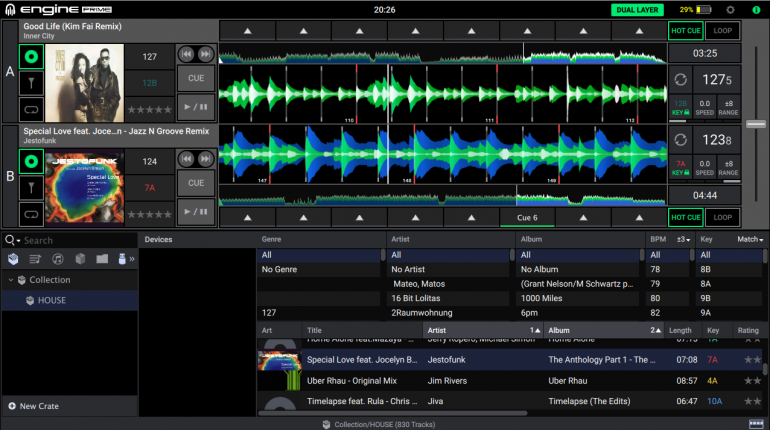Click the Search input field
770x430 pixels.
(x=79, y=241)
